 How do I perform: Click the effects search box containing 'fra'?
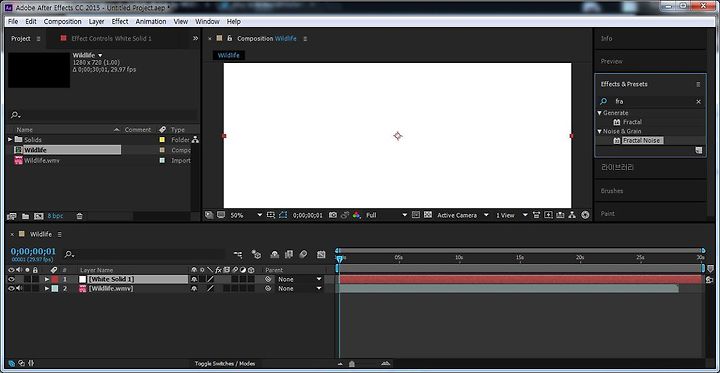pos(650,102)
